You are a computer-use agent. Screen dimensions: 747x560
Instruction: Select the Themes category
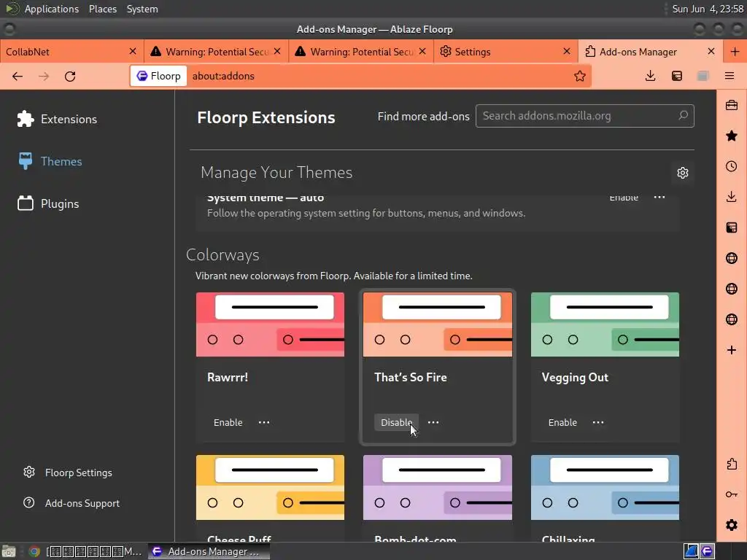click(50, 161)
